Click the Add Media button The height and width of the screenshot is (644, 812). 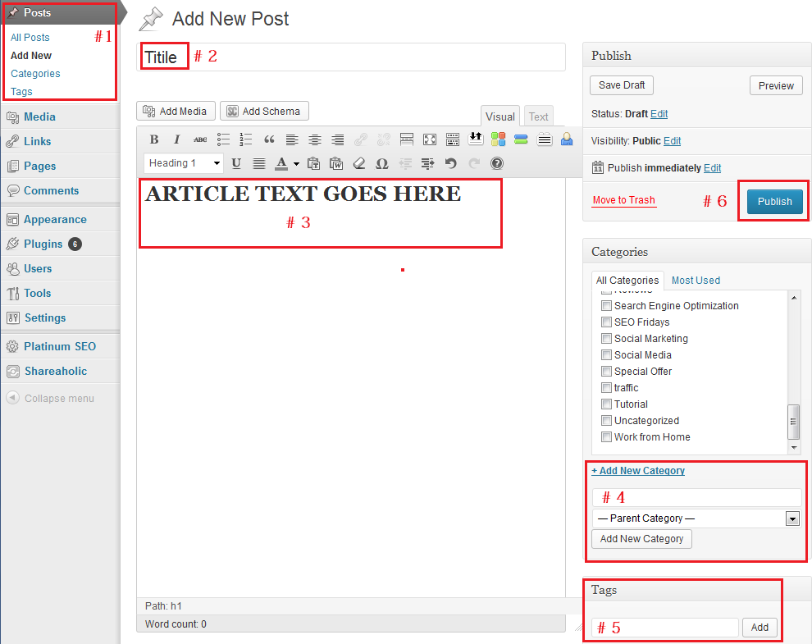pos(176,112)
